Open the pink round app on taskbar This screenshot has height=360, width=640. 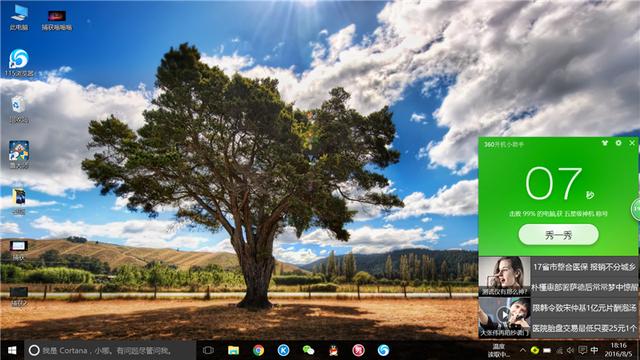[x=358, y=350]
